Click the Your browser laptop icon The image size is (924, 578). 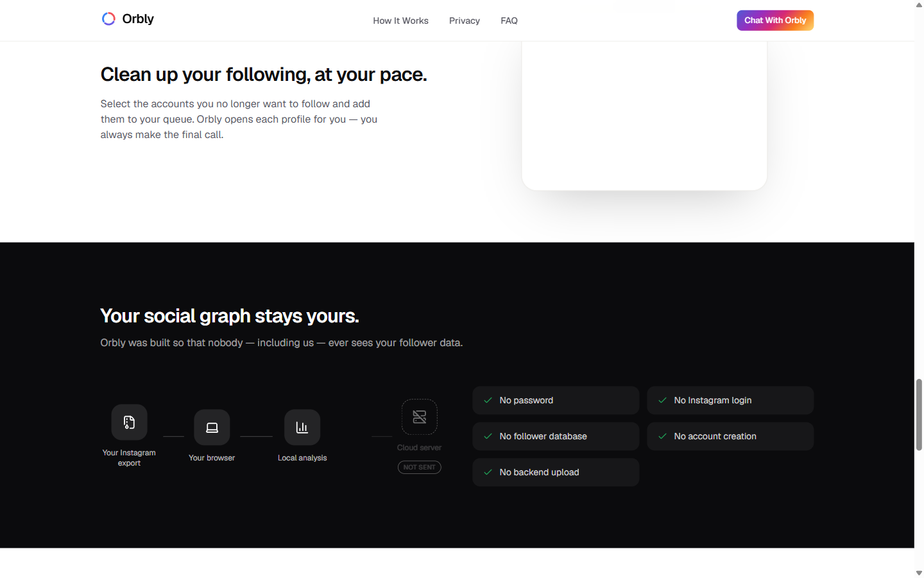pos(212,427)
